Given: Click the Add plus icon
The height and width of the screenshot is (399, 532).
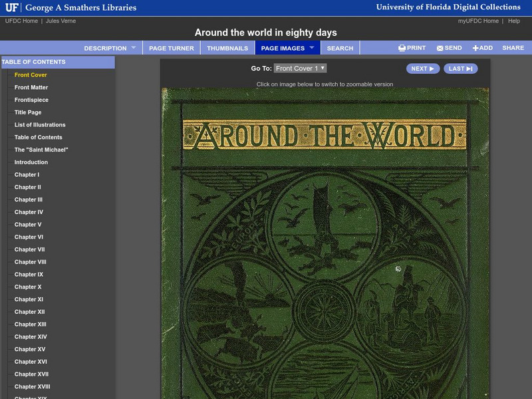Looking at the screenshot, I should pos(475,49).
